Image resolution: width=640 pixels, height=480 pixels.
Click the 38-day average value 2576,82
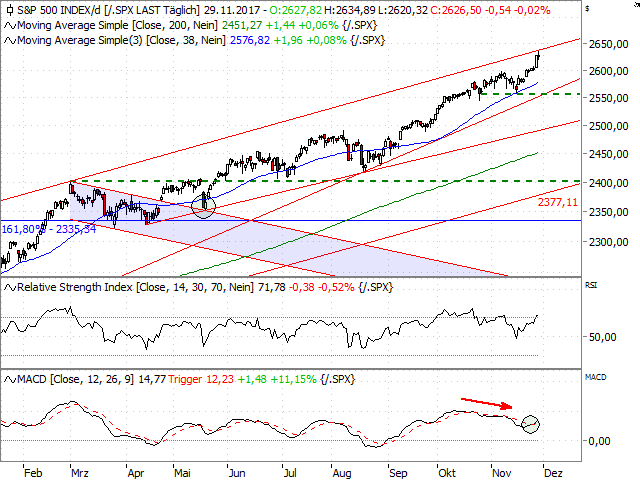click(250, 40)
